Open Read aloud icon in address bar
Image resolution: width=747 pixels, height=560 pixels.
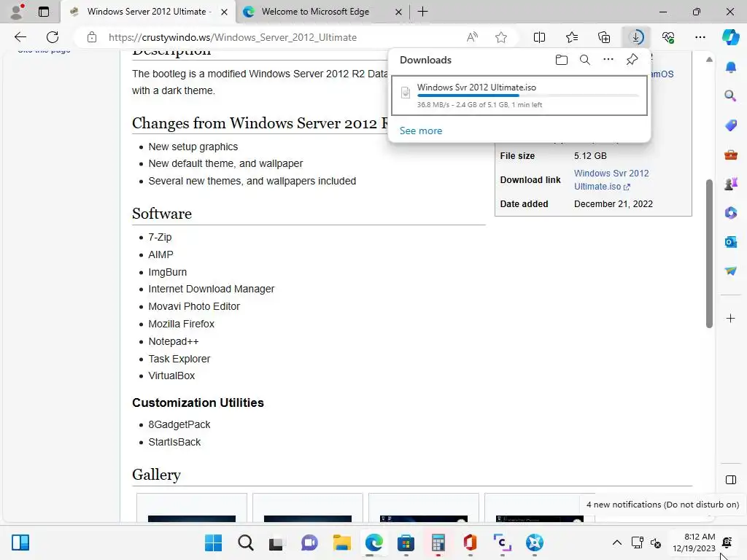472,37
